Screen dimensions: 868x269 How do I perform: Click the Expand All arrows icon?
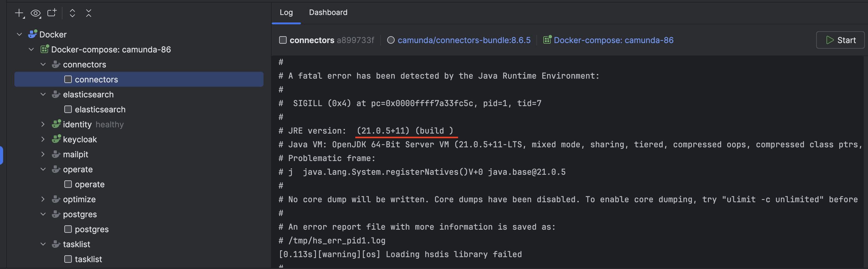(x=72, y=13)
